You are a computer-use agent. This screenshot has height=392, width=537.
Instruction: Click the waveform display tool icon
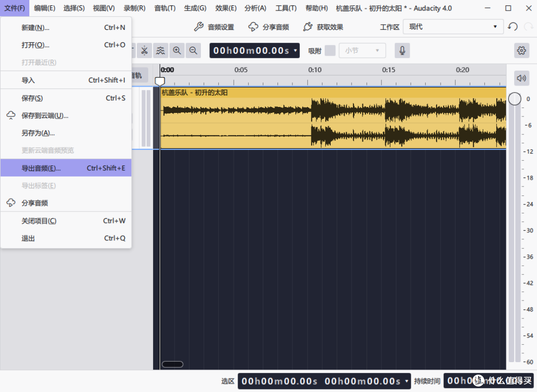pyautogui.click(x=160, y=51)
